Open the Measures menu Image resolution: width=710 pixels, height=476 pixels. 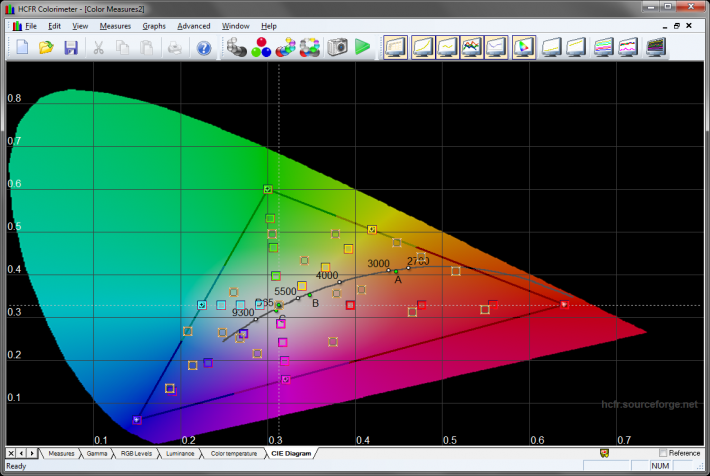pos(115,26)
